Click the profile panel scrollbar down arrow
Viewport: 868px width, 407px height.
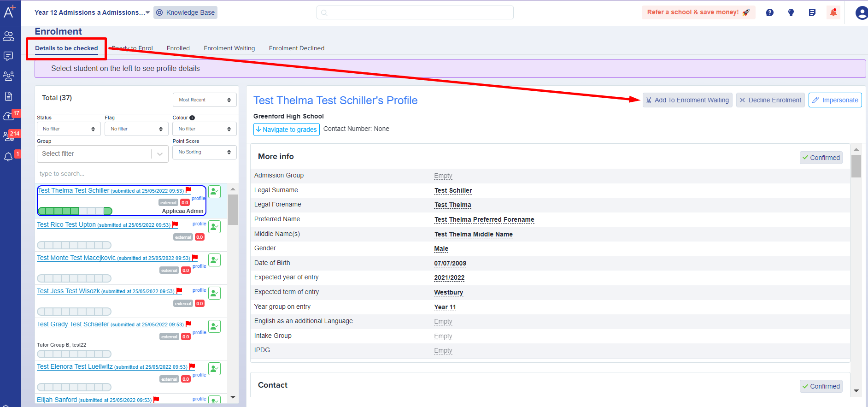pos(856,391)
